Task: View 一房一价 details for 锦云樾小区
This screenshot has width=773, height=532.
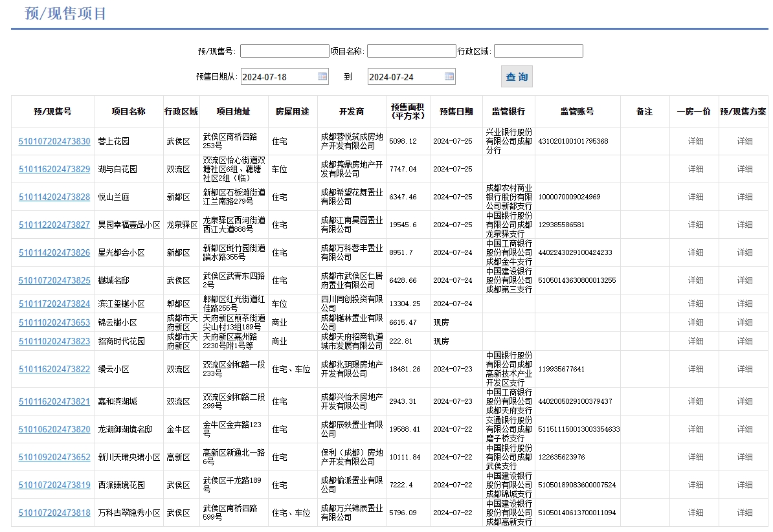Action: (x=695, y=322)
